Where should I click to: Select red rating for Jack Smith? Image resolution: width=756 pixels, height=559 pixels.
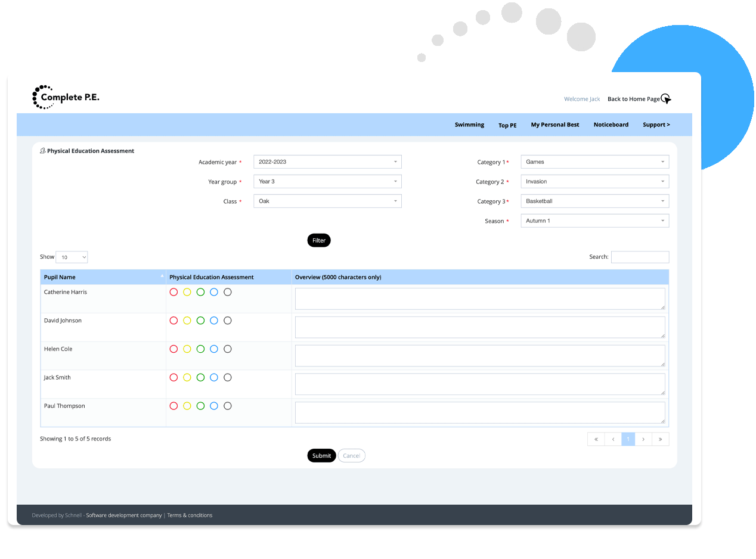tap(173, 377)
